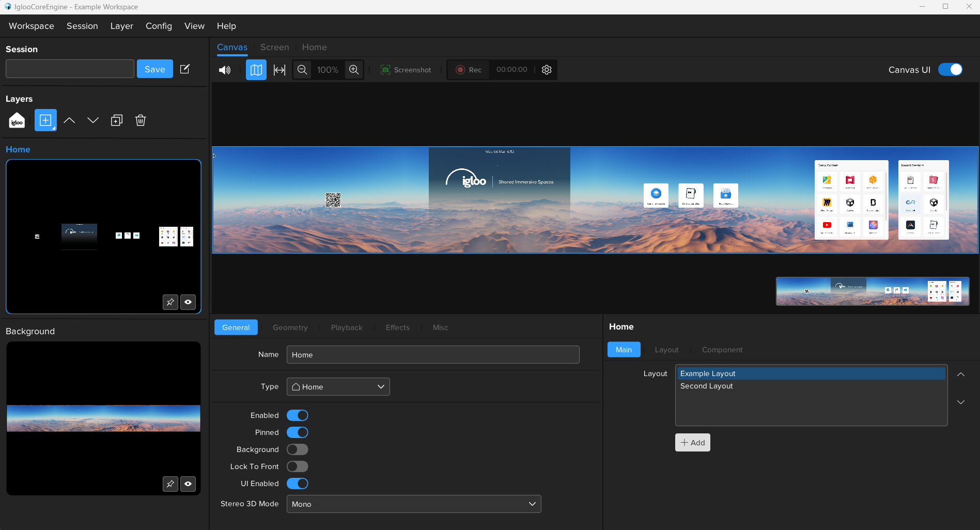Click the zoom out magnifier icon
This screenshot has width=980, height=530.
(x=302, y=70)
